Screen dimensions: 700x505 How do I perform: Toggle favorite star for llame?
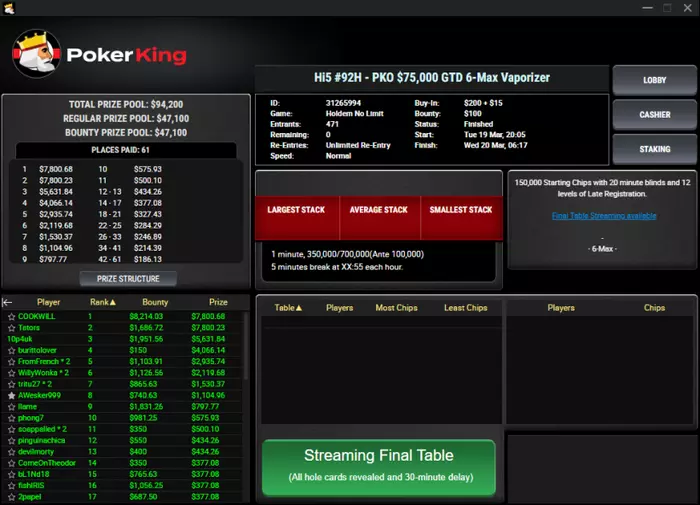coord(12,407)
